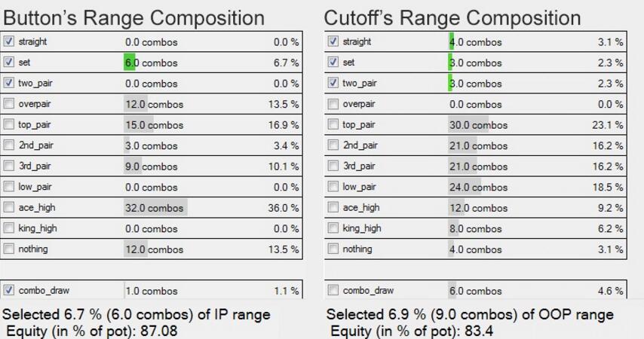Select Cutoff's 2nd_pair checkbox
The width and height of the screenshot is (644, 339).
click(x=333, y=145)
